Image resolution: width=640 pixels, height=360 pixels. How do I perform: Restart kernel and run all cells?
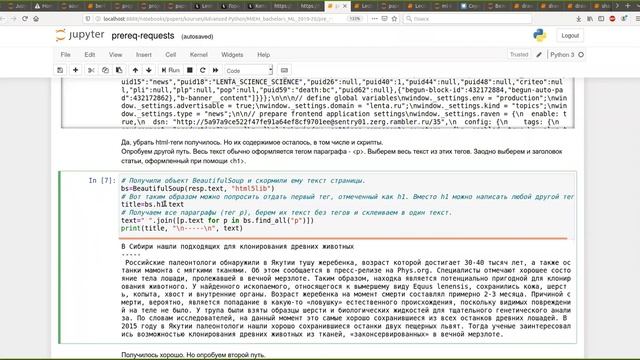click(216, 70)
